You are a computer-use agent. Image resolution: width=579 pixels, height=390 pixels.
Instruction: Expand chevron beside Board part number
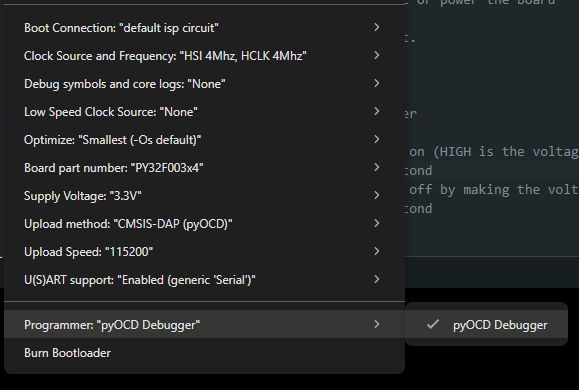[377, 167]
